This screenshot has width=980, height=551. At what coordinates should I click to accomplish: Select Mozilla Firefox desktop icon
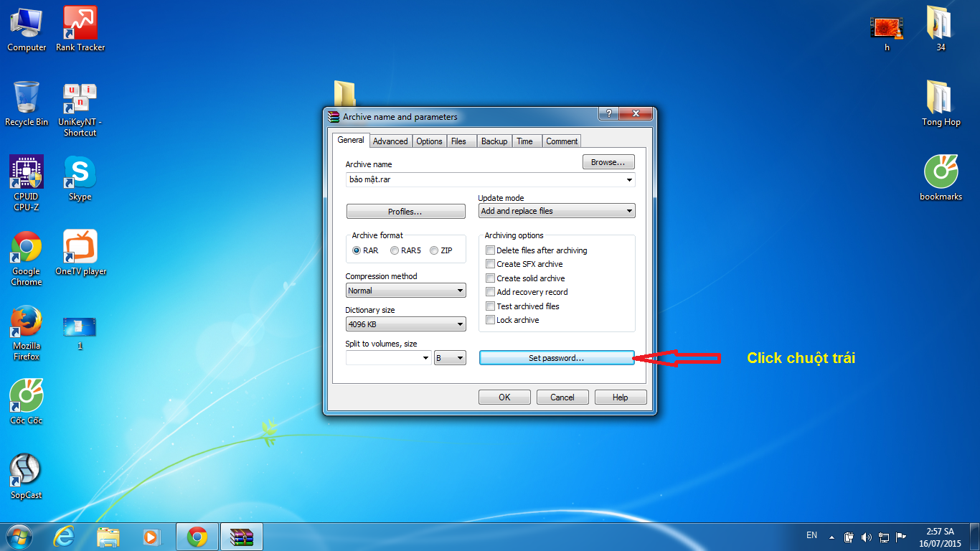27,333
